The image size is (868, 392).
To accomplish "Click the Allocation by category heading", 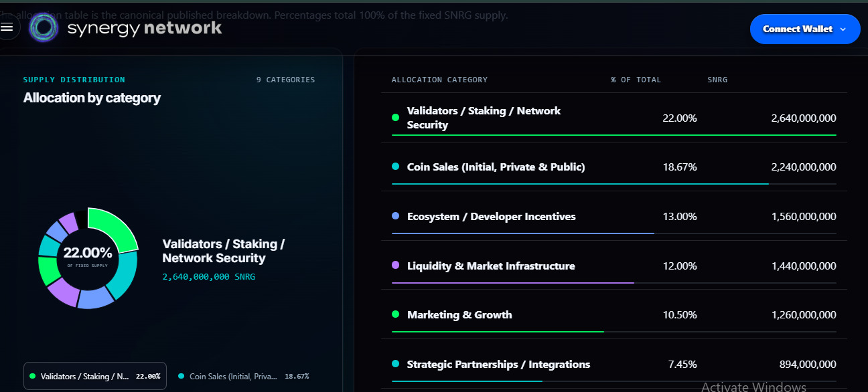I will [x=92, y=98].
